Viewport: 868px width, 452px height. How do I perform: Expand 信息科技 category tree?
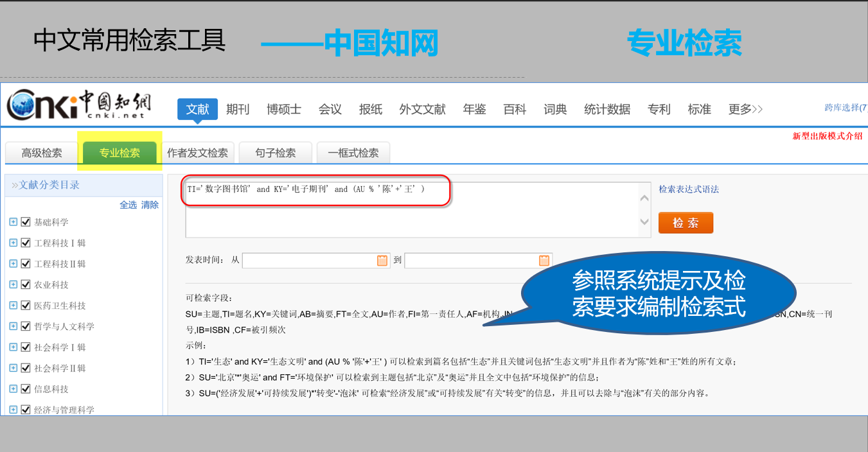13,389
